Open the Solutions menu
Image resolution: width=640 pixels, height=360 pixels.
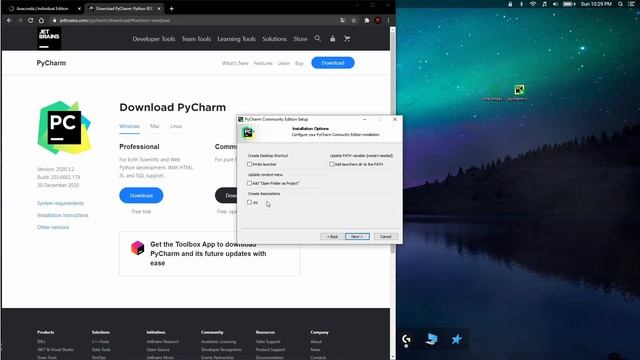tap(274, 39)
